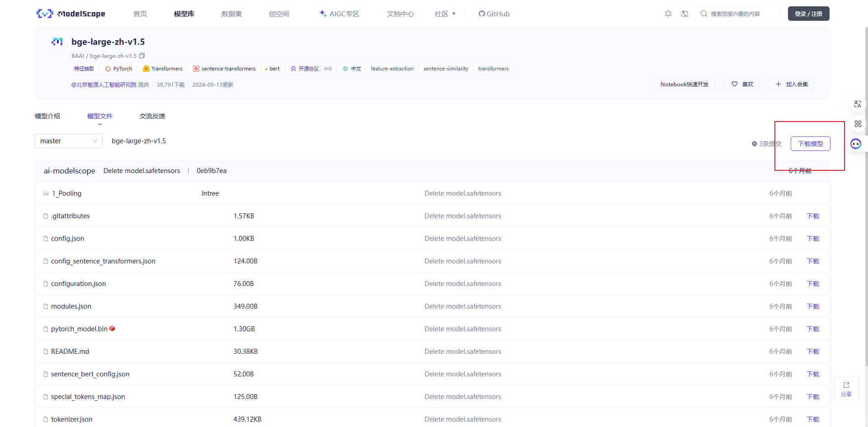This screenshot has height=427, width=868.
Task: Click the bert tag
Action: (272, 69)
